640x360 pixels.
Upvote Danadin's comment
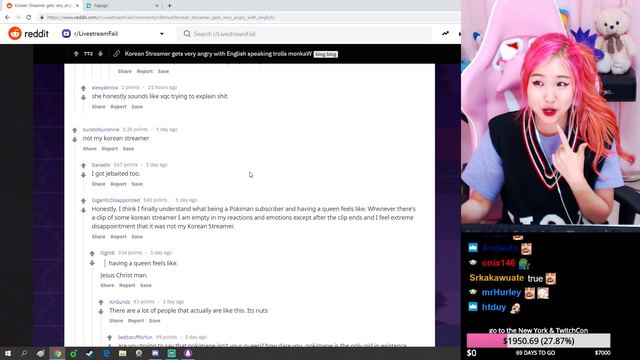[x=83, y=165]
